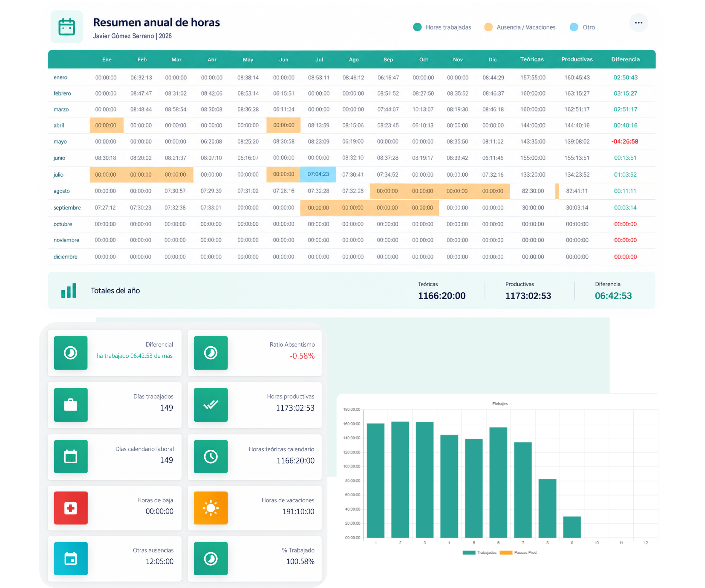Toggle the Pausas Prod. series in chart legend
The height and width of the screenshot is (588, 705).
click(518, 552)
